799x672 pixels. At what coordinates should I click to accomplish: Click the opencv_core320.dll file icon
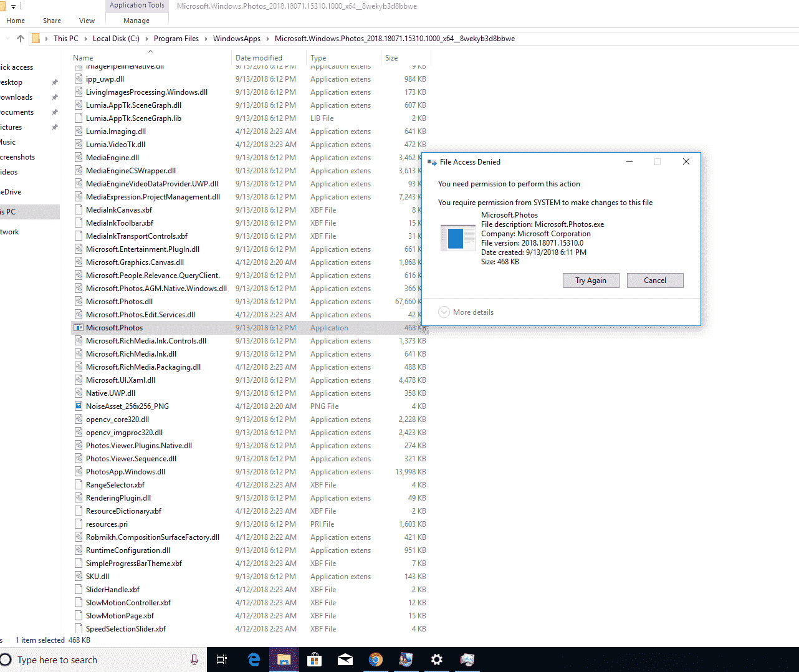coord(79,419)
